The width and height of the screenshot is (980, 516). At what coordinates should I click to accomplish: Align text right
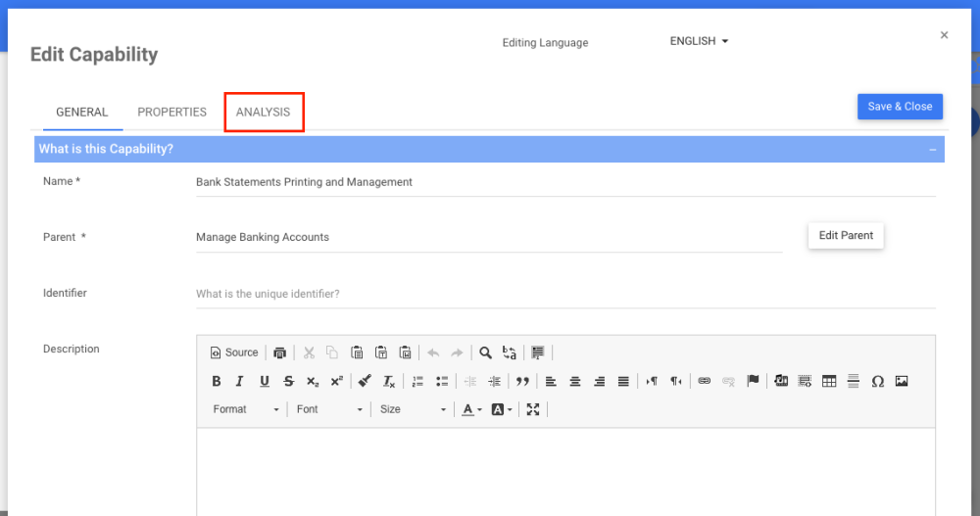click(600, 381)
